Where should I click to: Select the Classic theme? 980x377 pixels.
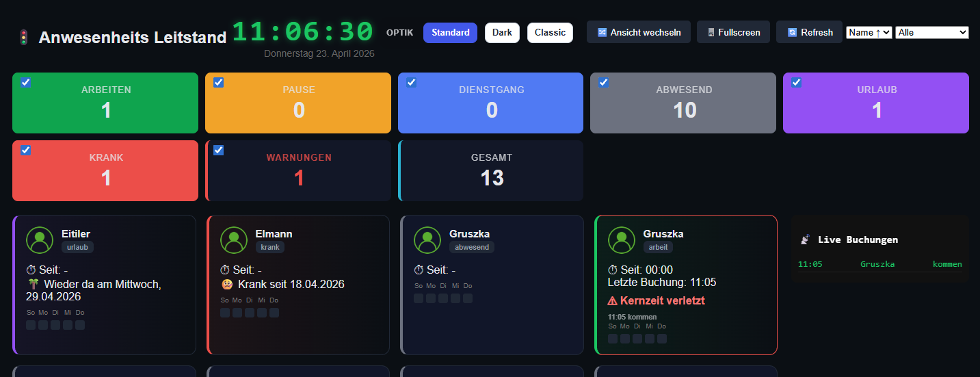coord(550,33)
